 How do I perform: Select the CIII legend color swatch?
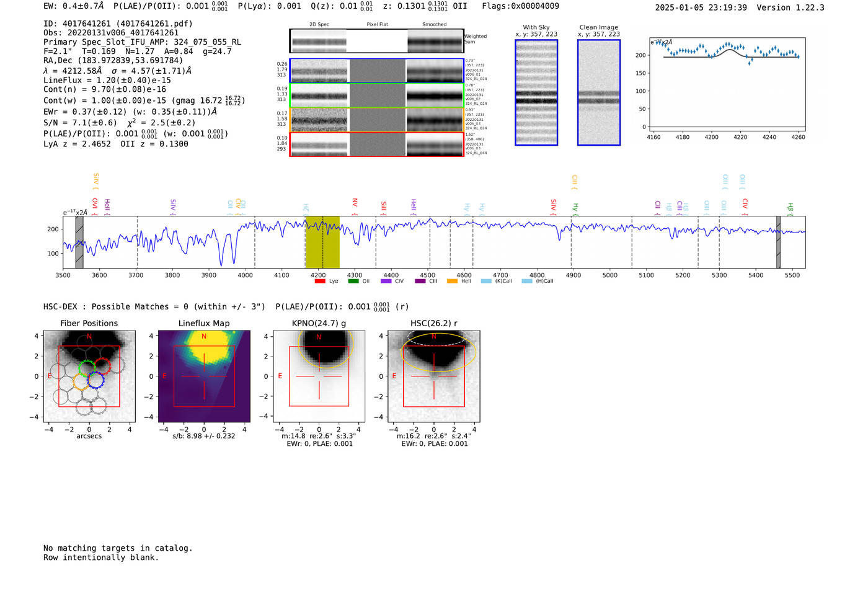tap(420, 281)
